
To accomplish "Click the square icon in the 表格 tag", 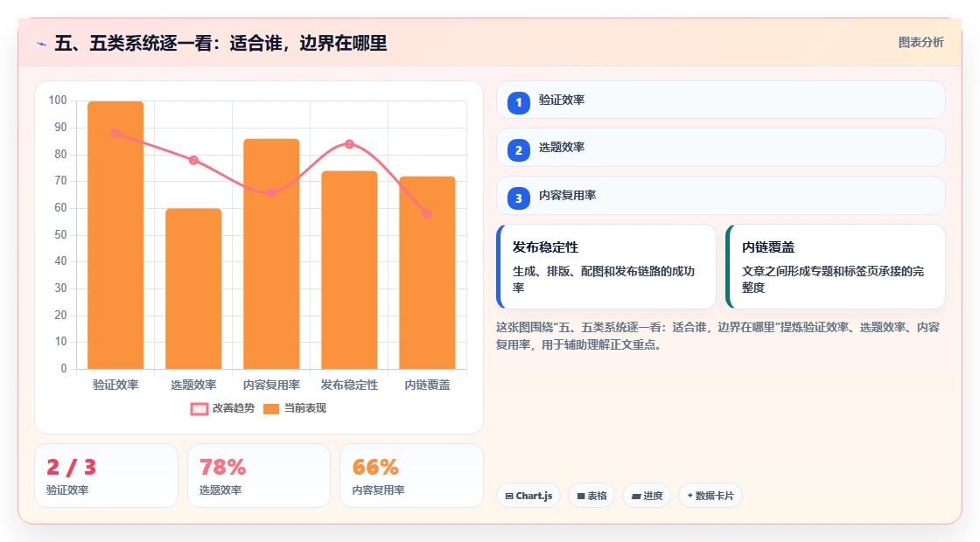I will pyautogui.click(x=581, y=496).
